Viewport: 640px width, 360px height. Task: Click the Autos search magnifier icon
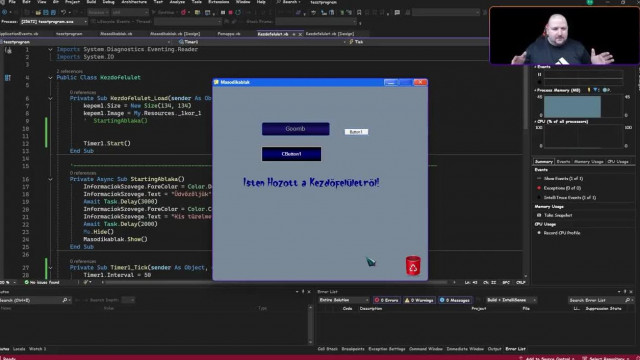click(64, 300)
